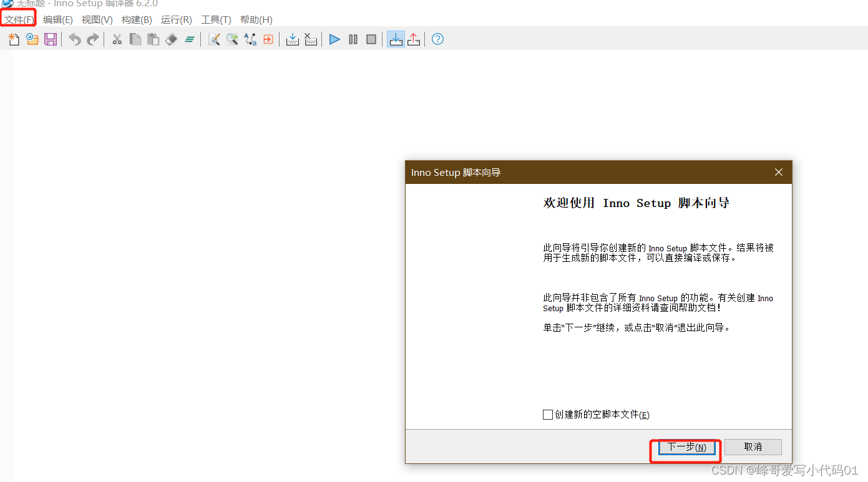Open the 编辑(E) menu

tap(58, 19)
